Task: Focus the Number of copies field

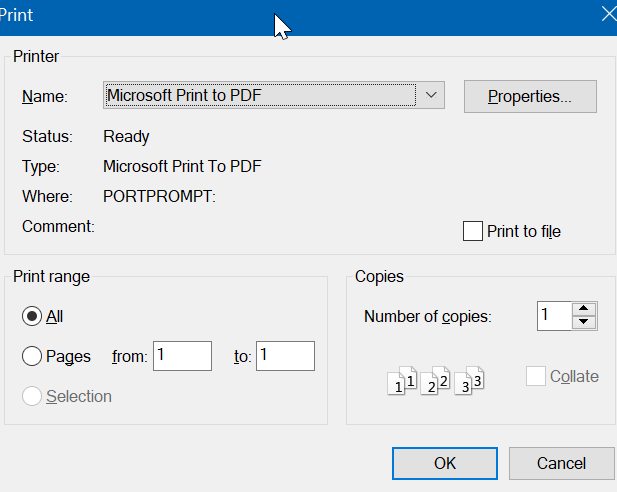Action: [553, 316]
